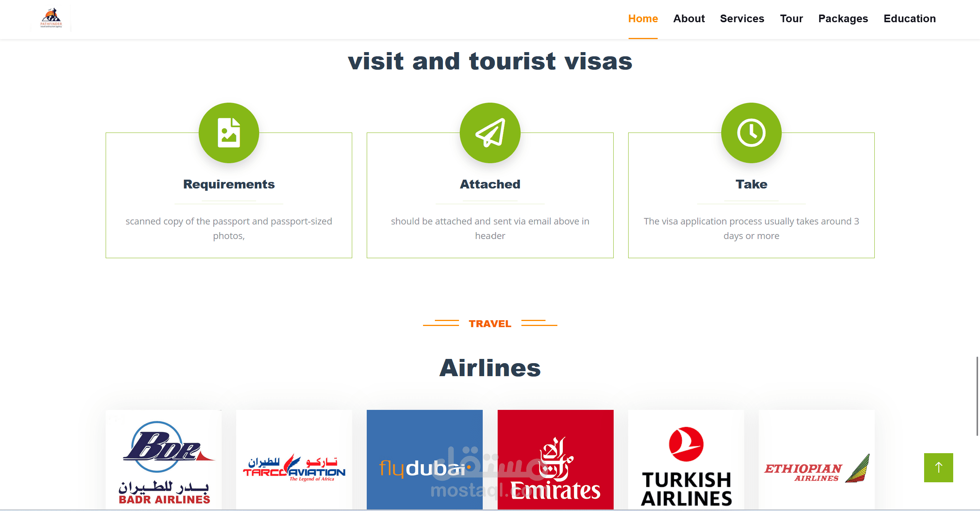Image resolution: width=980 pixels, height=511 pixels.
Task: Click the Requirements card heading
Action: click(229, 184)
